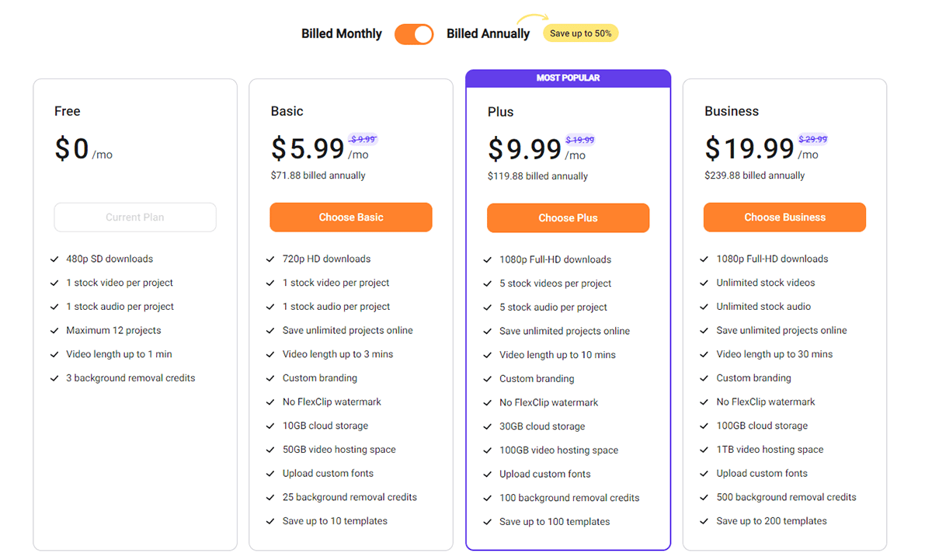Select the Billed Annually option label
Screen dimensions: 932x560
pos(488,34)
